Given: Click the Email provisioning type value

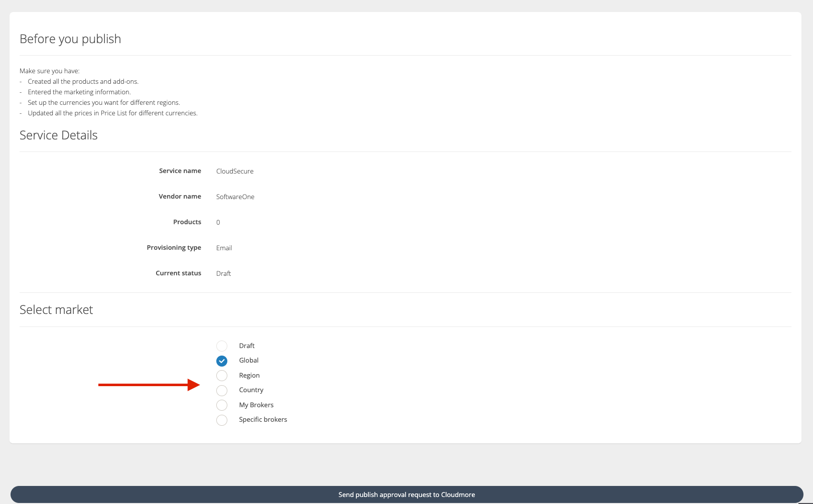Looking at the screenshot, I should (224, 248).
